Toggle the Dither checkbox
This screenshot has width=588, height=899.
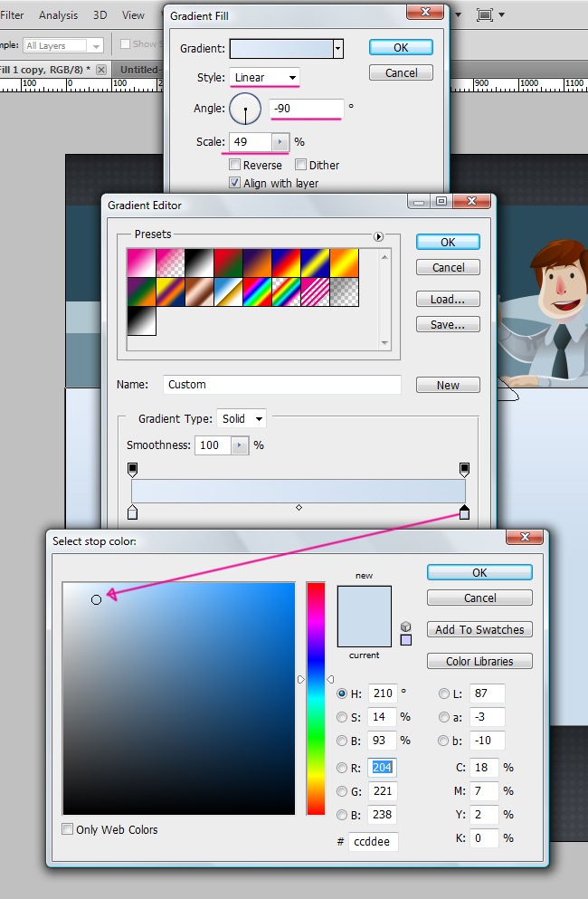click(x=300, y=166)
